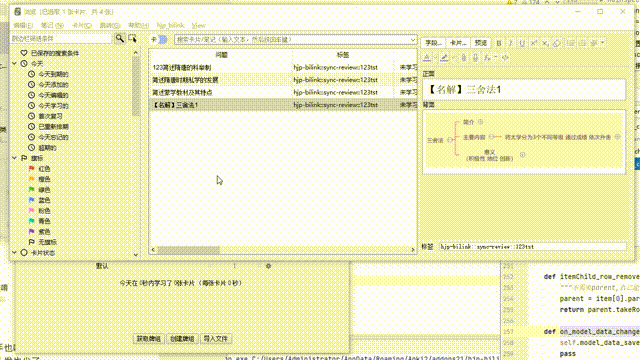640x360 pixels.
Task: Click the 正面 field with 【名解】三舍法1
Action: [x=524, y=89]
